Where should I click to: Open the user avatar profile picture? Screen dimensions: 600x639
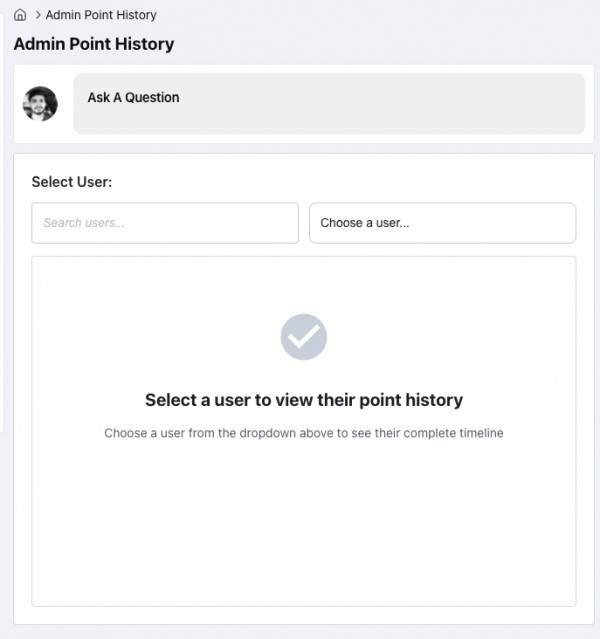40,104
